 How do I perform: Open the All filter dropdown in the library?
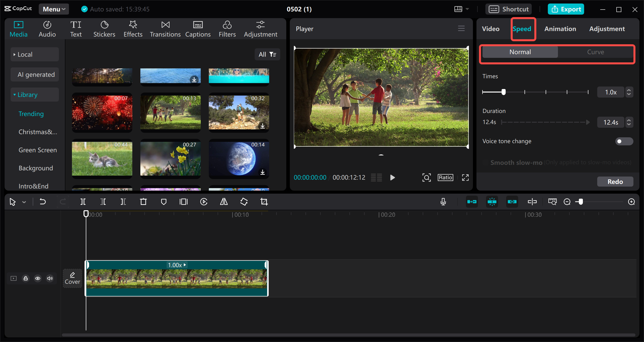point(267,54)
